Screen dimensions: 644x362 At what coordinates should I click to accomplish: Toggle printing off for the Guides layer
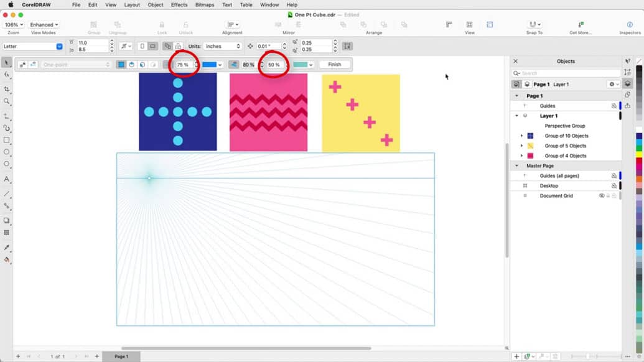(614, 104)
